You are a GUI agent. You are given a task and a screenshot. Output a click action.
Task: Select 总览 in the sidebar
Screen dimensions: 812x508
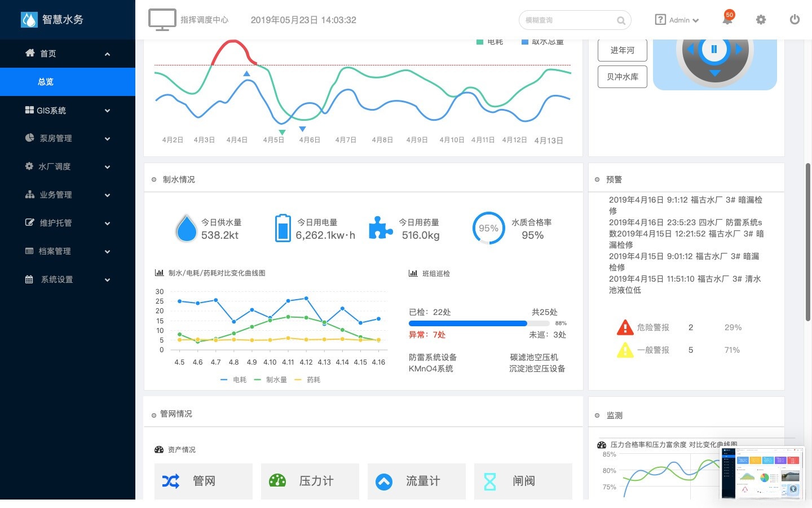click(x=68, y=82)
